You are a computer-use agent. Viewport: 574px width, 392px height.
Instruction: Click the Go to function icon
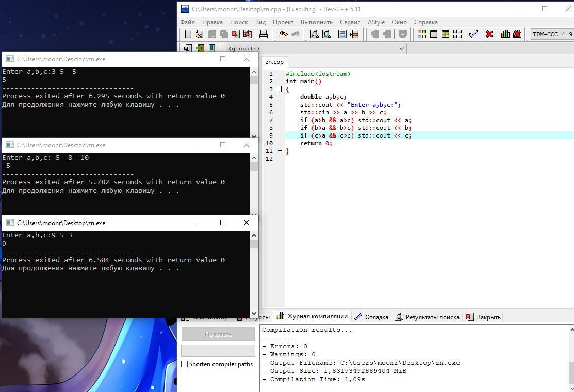click(342, 34)
